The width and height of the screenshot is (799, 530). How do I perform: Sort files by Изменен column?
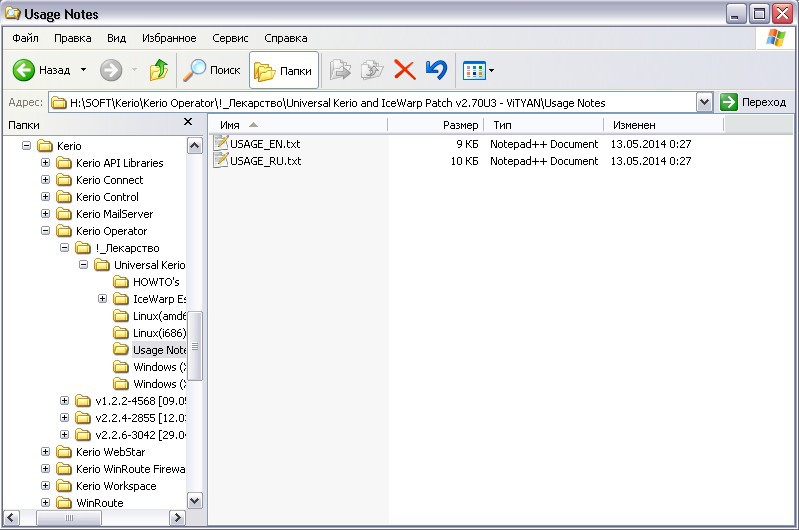[x=664, y=125]
